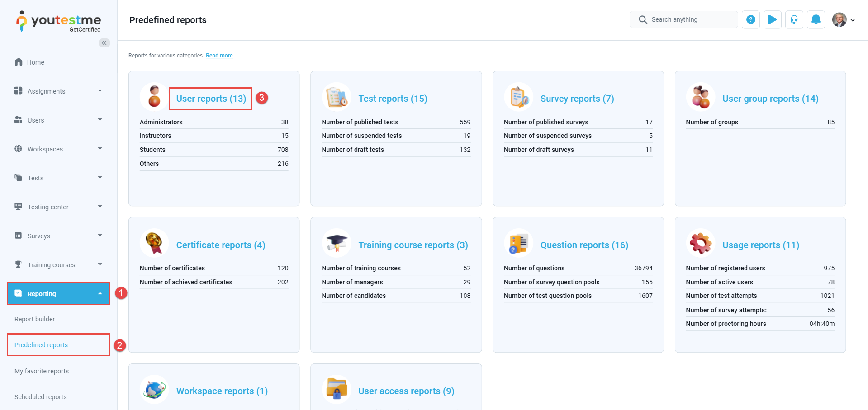Click the Reporting checkmark icon
868x410 pixels.
(19, 293)
